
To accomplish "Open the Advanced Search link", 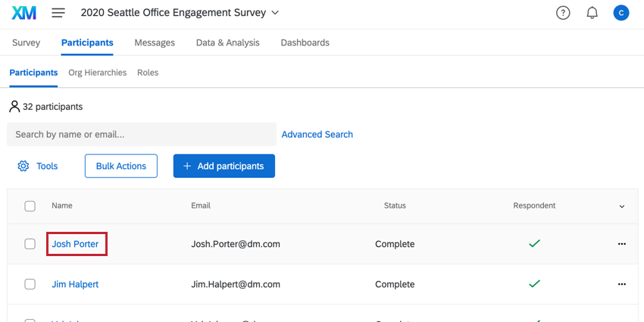I will point(317,134).
